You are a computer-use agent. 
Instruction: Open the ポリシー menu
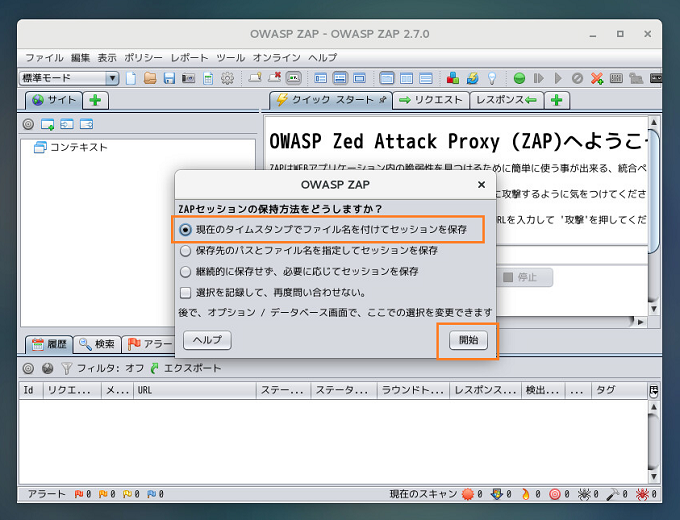click(x=144, y=58)
